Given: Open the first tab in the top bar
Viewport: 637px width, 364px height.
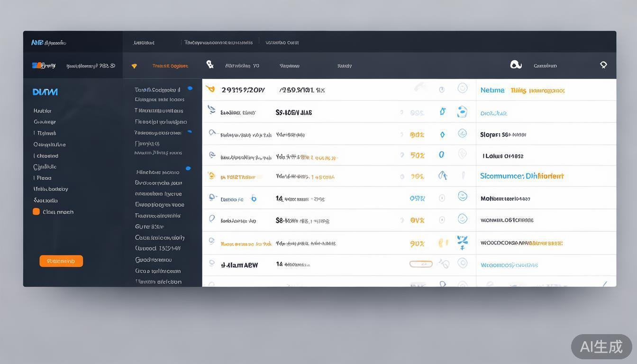Looking at the screenshot, I should pyautogui.click(x=144, y=43).
